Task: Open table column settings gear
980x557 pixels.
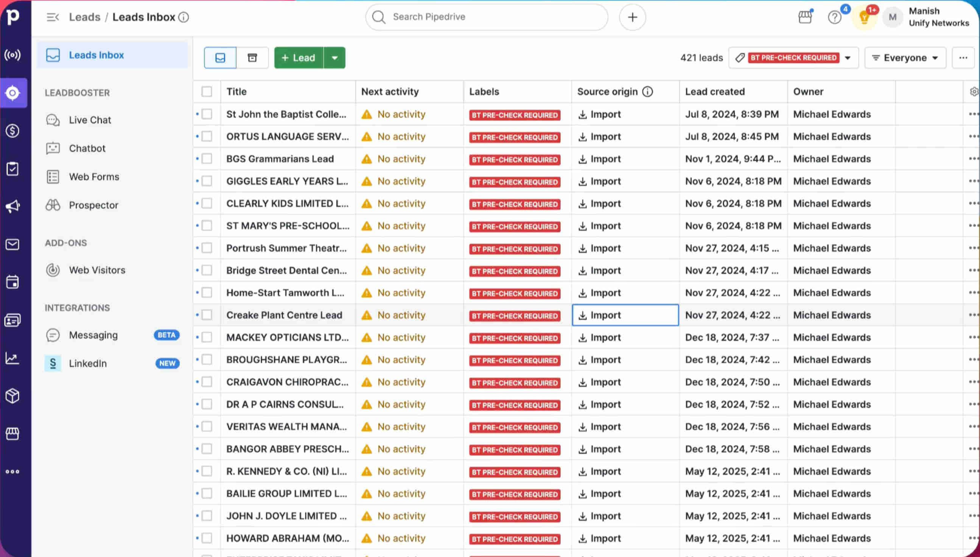Action: (974, 92)
